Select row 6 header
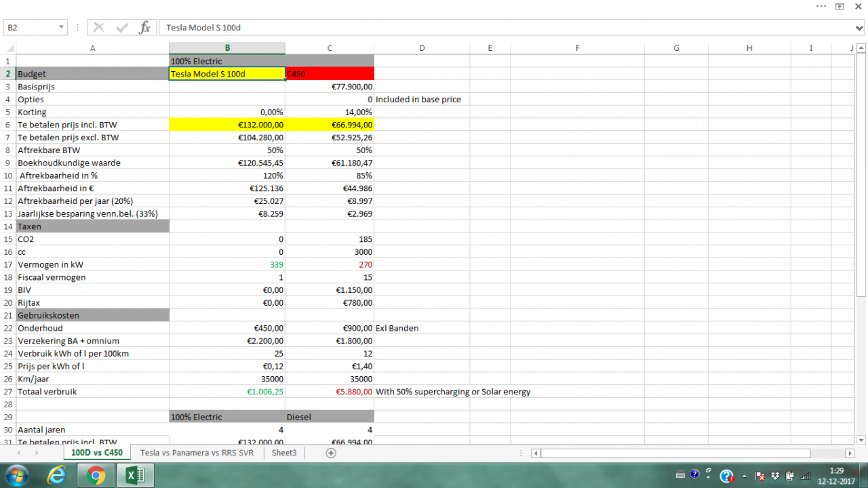The width and height of the screenshot is (868, 488). [8, 125]
